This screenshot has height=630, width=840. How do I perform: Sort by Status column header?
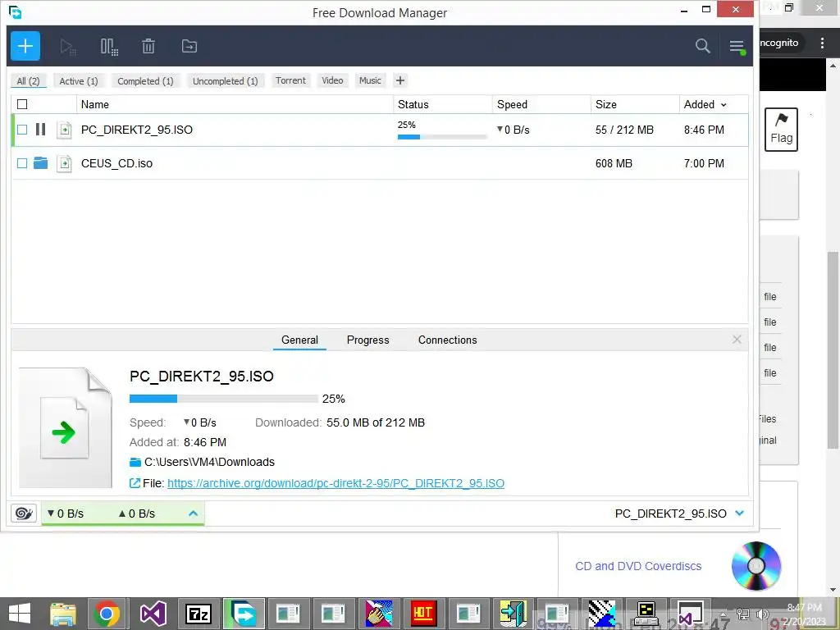(x=443, y=104)
